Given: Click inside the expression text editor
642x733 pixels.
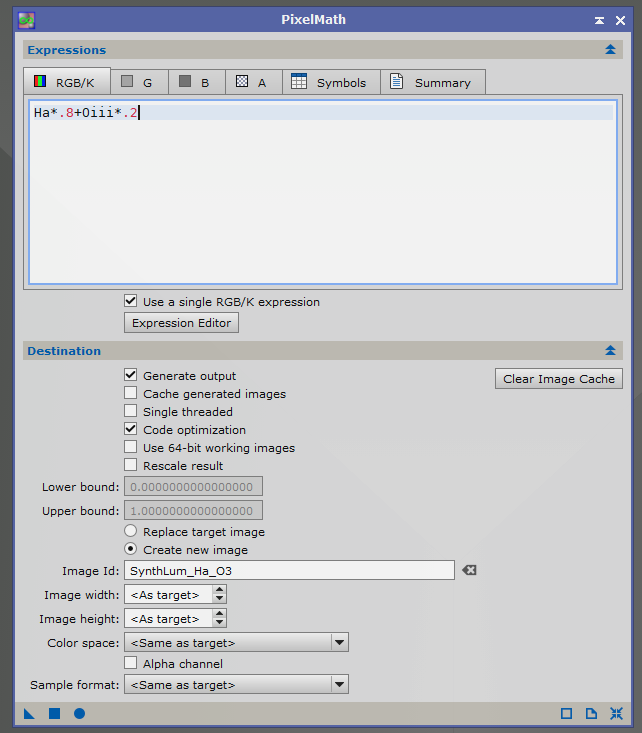Looking at the screenshot, I should click(323, 192).
